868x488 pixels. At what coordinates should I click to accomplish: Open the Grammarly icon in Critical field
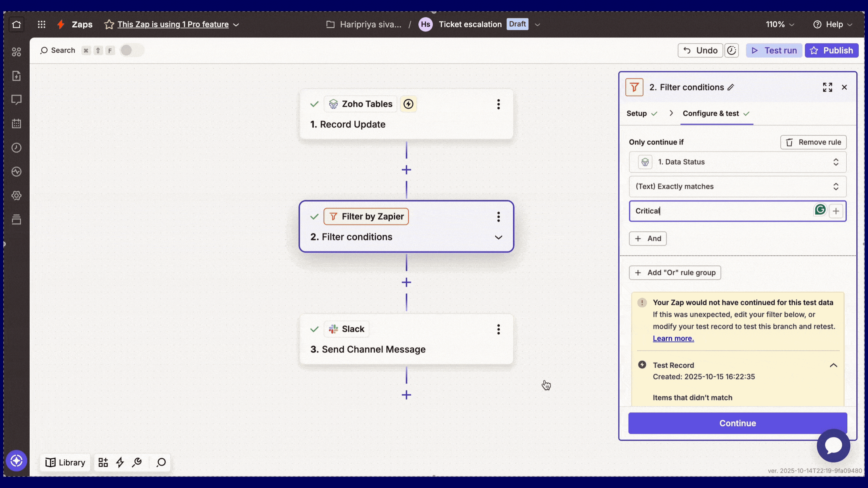pos(820,209)
